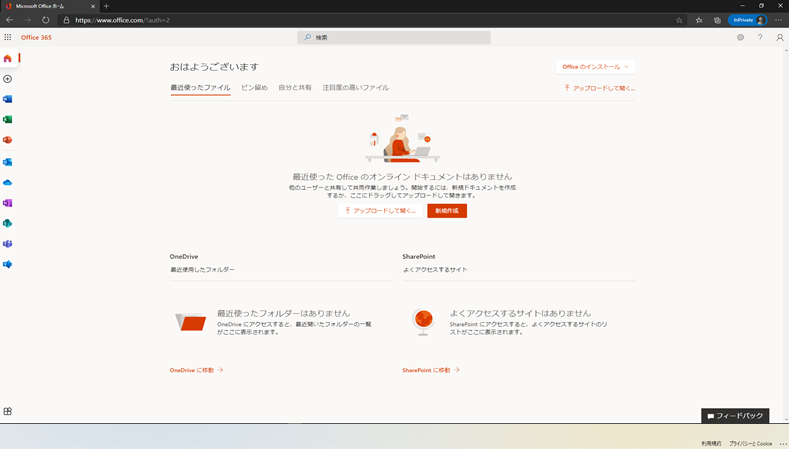Click the おはようございます greeting text
The width and height of the screenshot is (789, 449).
click(214, 66)
